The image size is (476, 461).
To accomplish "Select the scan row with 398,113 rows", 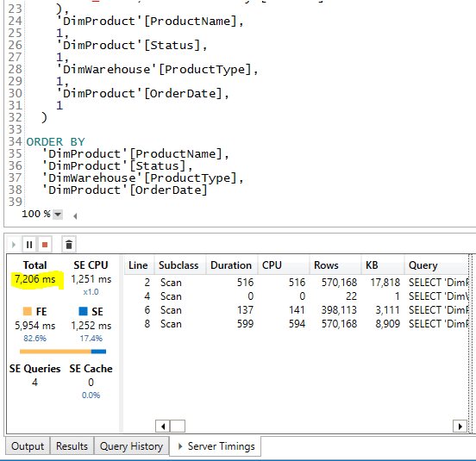I will click(x=297, y=310).
